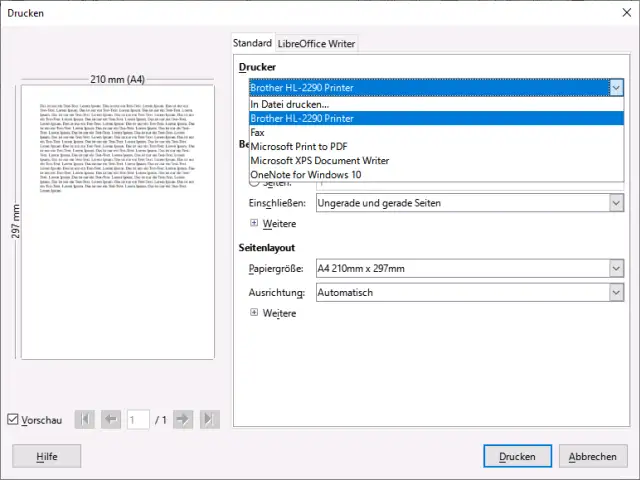Choose Microsoft Print to PDF printer
This screenshot has height=480, width=640.
click(309, 146)
